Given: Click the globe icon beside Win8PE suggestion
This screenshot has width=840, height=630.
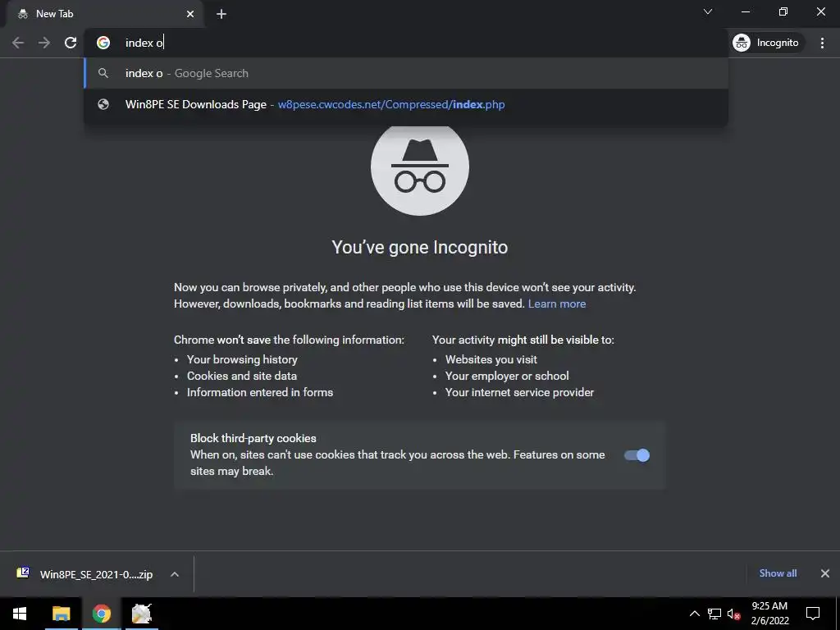Looking at the screenshot, I should tap(103, 104).
